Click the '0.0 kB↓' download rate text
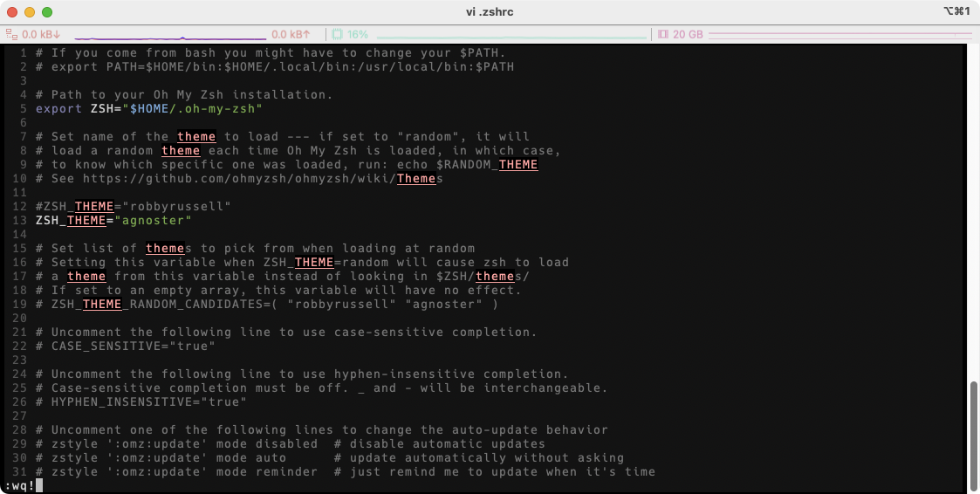This screenshot has height=494, width=980. 41,34
